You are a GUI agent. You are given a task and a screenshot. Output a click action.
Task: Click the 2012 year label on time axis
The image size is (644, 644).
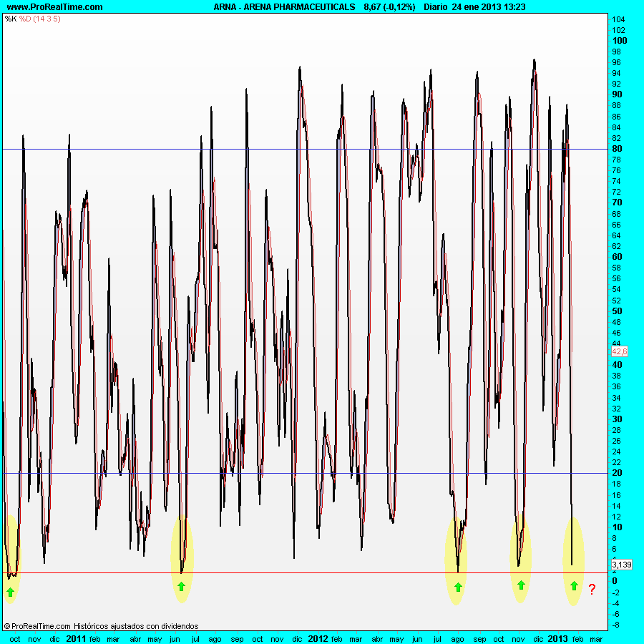pos(318,639)
